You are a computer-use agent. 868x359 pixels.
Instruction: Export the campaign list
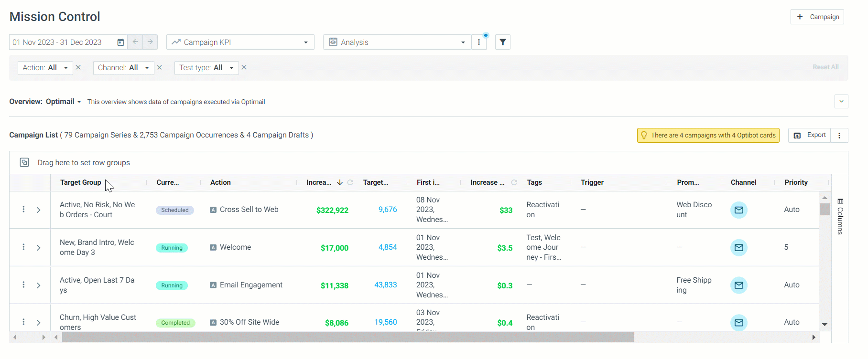tap(810, 135)
